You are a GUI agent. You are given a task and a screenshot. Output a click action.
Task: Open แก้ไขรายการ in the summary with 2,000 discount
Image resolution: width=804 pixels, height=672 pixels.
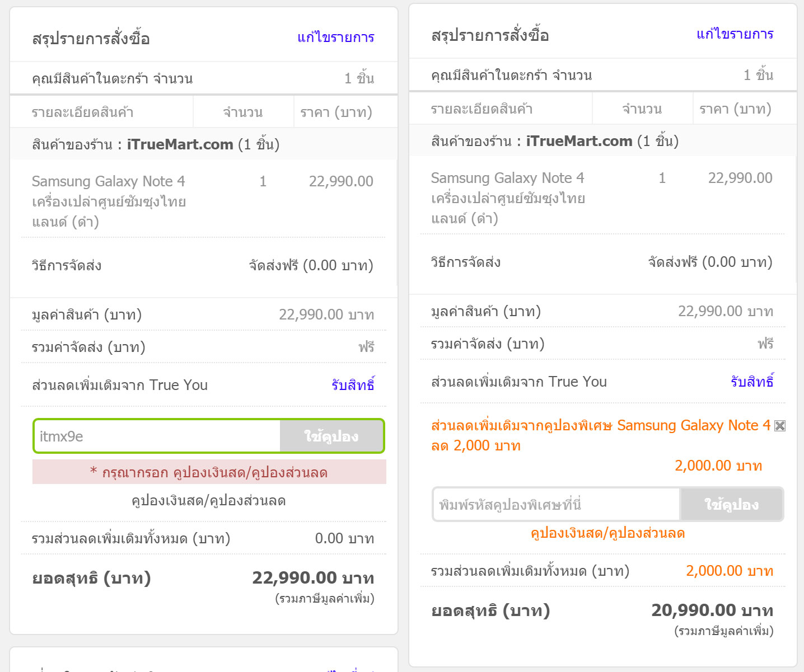(x=735, y=34)
